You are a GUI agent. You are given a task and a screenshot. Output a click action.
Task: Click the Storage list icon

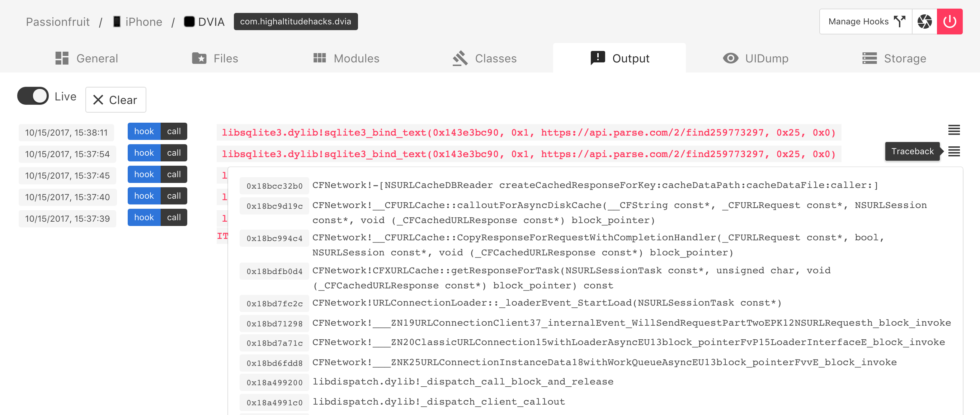coord(869,58)
